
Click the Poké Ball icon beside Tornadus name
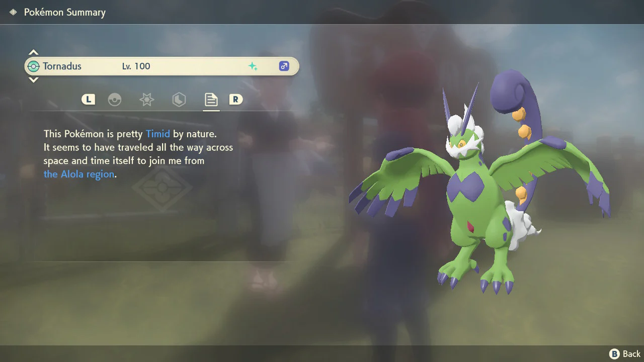34,66
